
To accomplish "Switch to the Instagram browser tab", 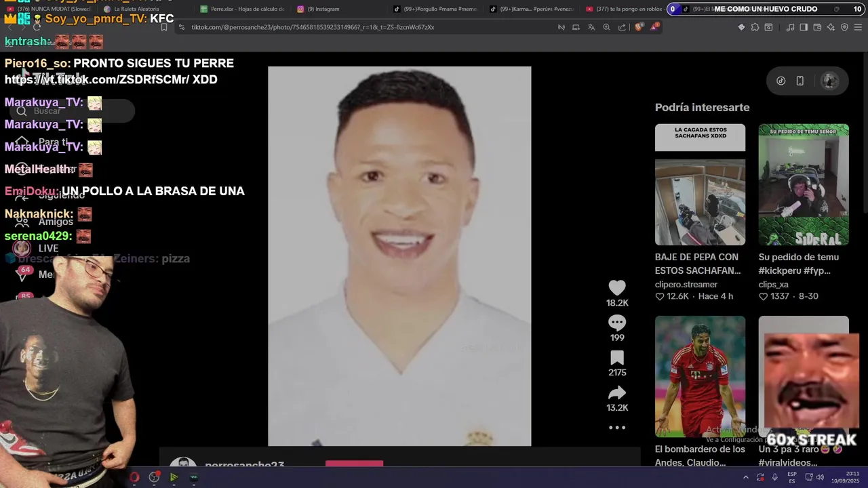I will (319, 9).
